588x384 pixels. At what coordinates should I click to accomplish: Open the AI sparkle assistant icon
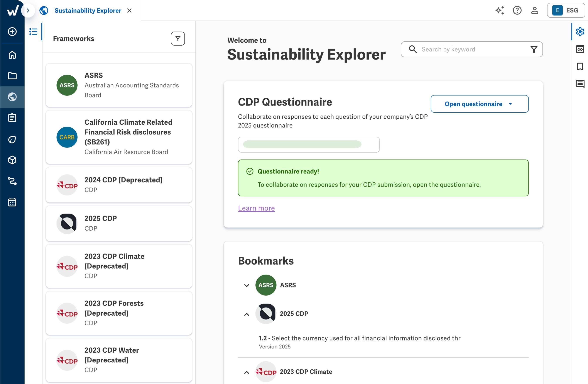point(500,10)
